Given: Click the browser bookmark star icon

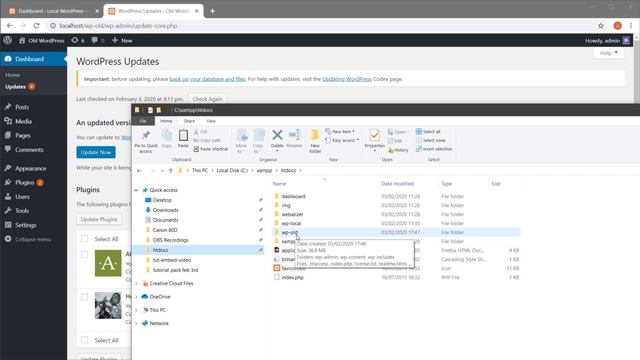Looking at the screenshot, I should coord(601,26).
